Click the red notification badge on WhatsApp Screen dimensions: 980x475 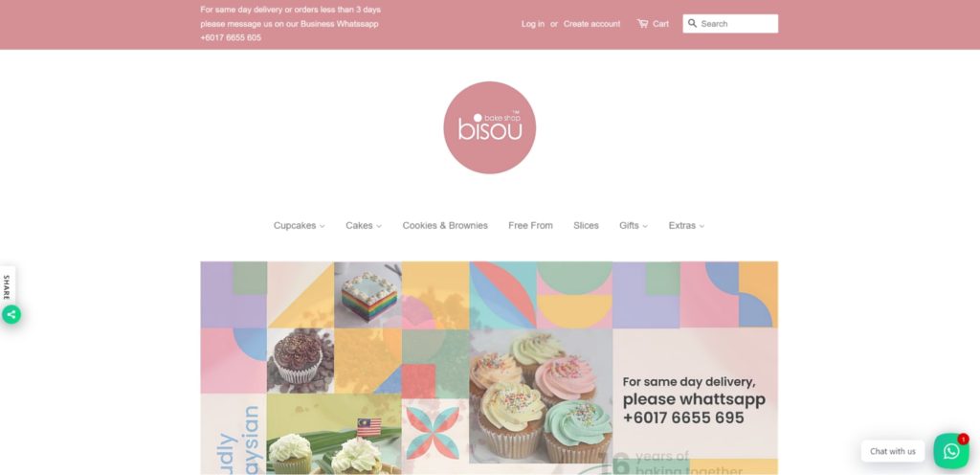pyautogui.click(x=963, y=440)
